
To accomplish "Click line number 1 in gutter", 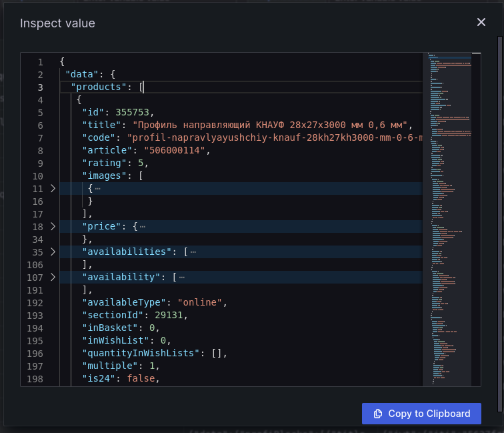I will 40,62.
